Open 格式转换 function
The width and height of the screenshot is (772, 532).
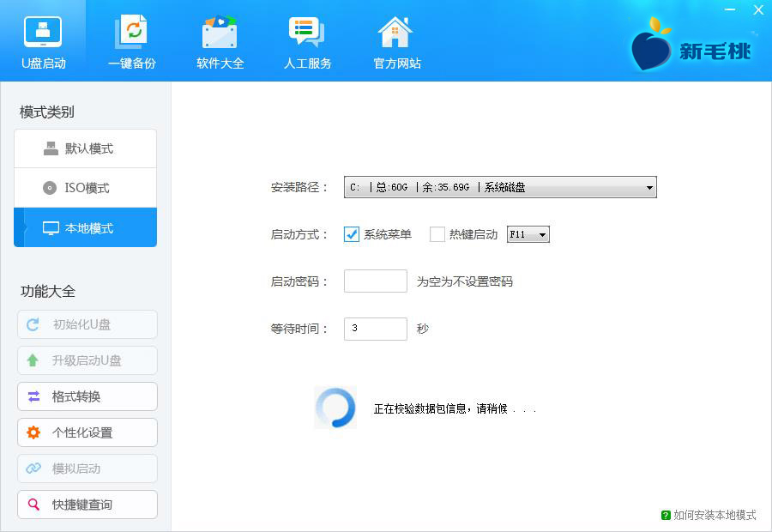[87, 396]
